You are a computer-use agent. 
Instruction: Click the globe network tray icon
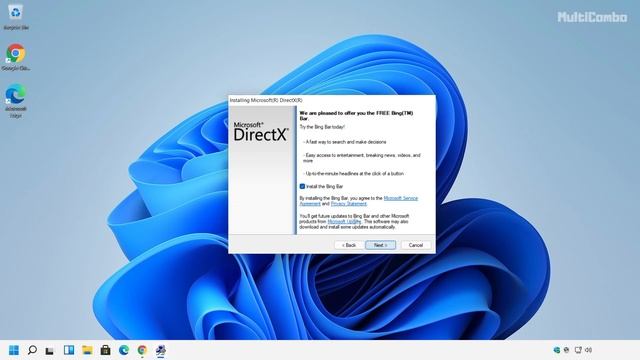coord(567,350)
